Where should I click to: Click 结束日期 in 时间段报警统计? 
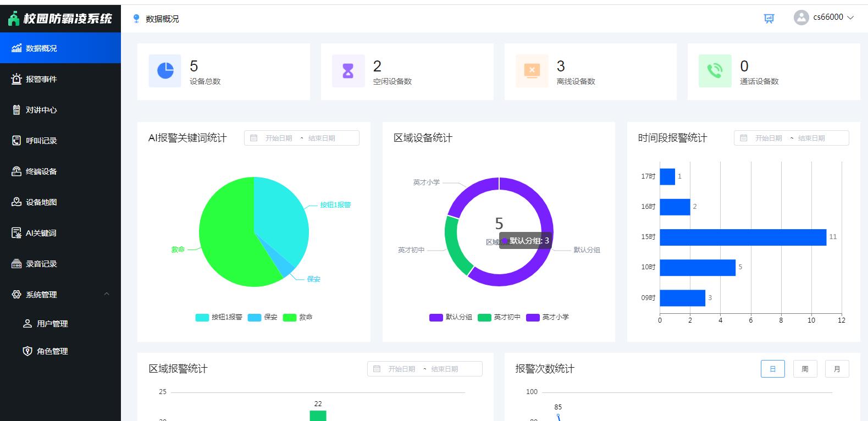(811, 139)
